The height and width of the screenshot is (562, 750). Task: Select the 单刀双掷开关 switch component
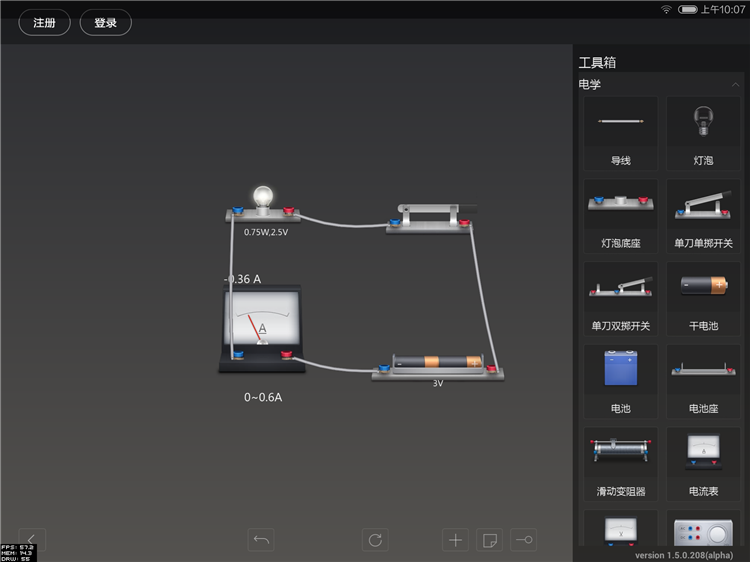620,299
